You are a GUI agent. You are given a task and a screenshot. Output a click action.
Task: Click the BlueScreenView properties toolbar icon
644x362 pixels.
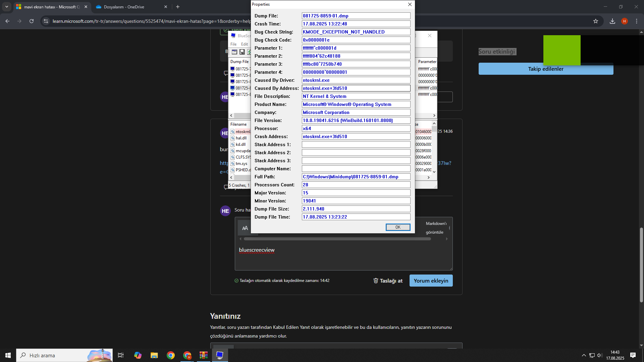[x=234, y=52]
